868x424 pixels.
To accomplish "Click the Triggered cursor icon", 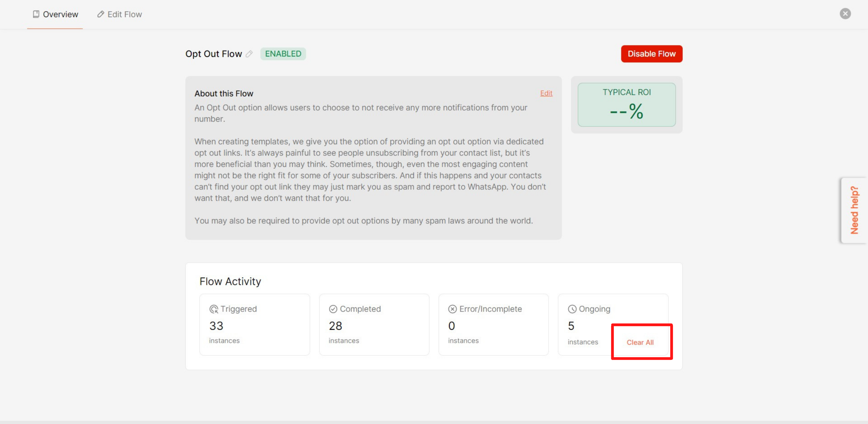I will point(214,309).
